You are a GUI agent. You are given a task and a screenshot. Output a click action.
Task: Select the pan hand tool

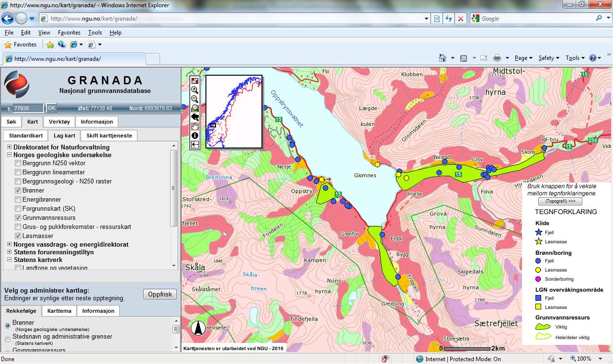(x=195, y=126)
